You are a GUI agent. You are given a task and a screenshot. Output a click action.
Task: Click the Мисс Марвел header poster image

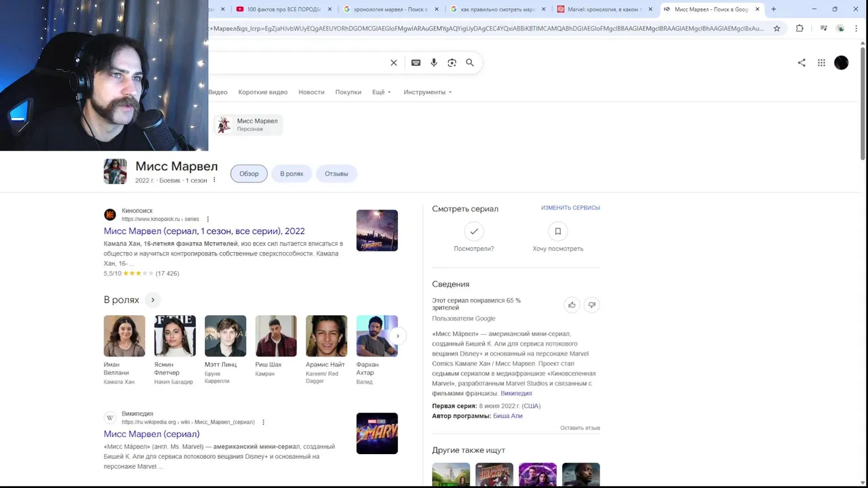[x=115, y=171]
